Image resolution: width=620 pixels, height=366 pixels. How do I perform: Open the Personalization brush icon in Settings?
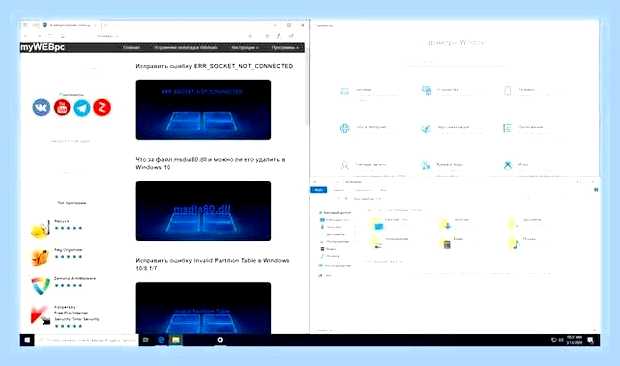point(426,128)
